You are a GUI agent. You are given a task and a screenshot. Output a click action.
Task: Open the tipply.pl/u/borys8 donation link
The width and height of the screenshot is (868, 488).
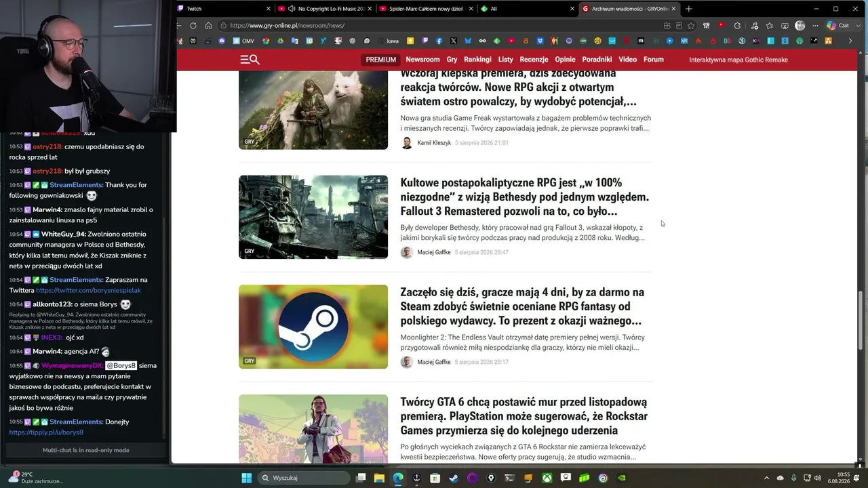pyautogui.click(x=46, y=432)
